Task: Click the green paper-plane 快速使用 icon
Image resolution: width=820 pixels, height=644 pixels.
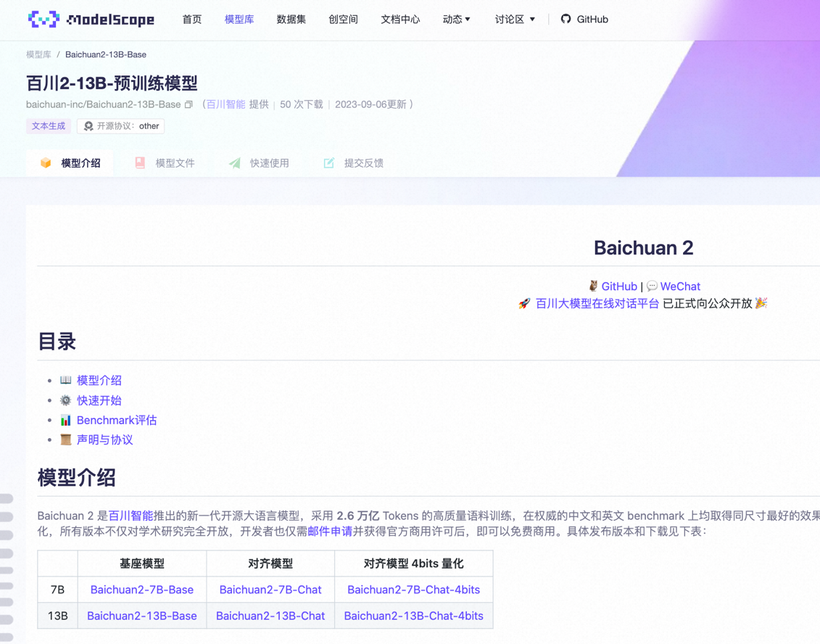Action: click(x=235, y=162)
